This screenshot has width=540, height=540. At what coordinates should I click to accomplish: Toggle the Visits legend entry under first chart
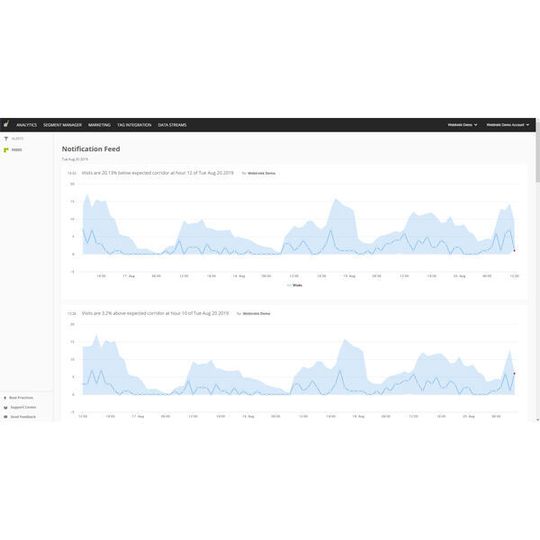pyautogui.click(x=295, y=285)
